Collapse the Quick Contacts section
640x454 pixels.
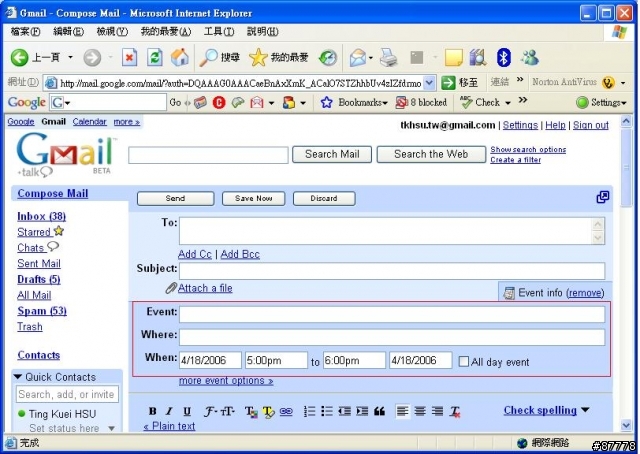point(18,376)
